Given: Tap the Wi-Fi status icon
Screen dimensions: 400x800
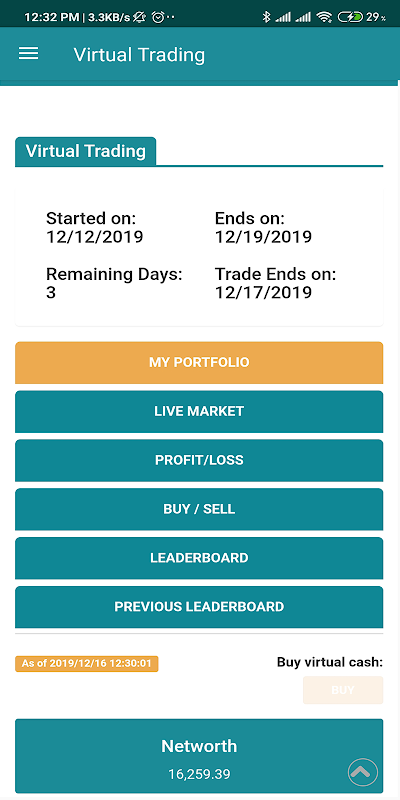Looking at the screenshot, I should point(324,17).
